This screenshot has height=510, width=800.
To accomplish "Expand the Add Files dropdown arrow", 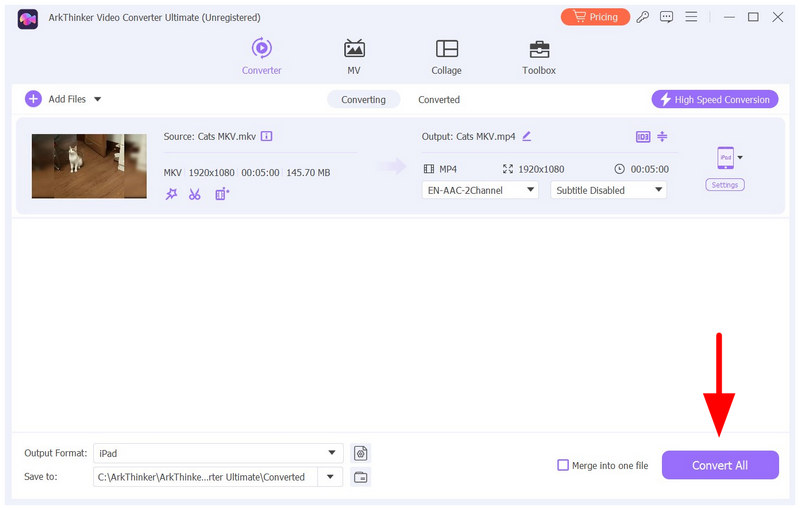I will pos(97,99).
